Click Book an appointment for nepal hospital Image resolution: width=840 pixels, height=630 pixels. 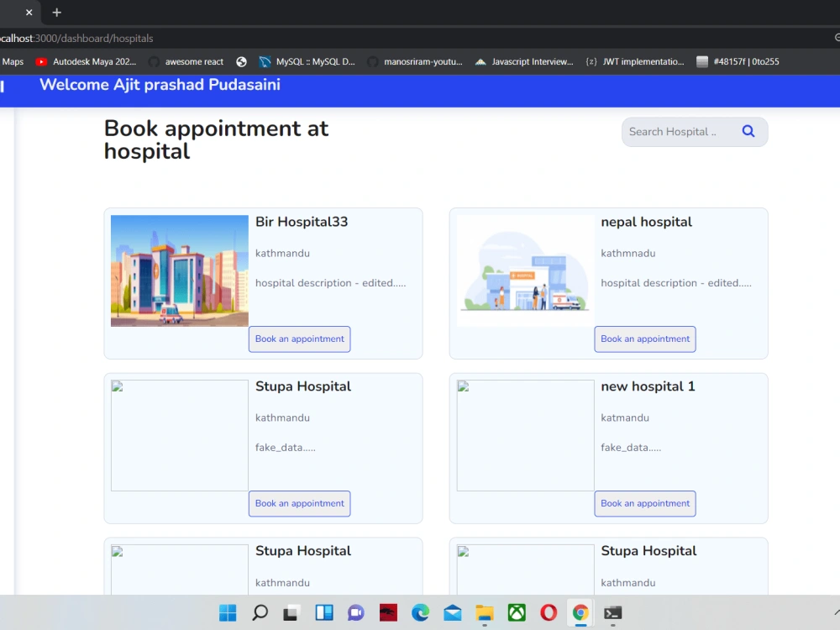tap(644, 339)
